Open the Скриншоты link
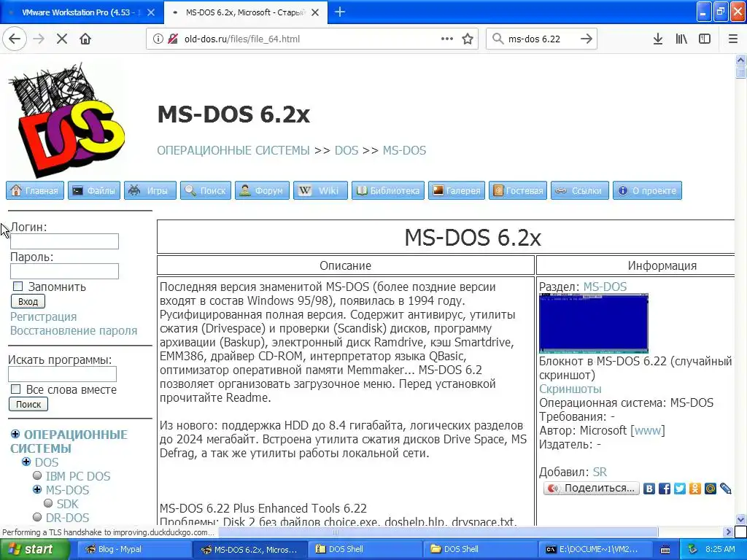 pos(570,389)
